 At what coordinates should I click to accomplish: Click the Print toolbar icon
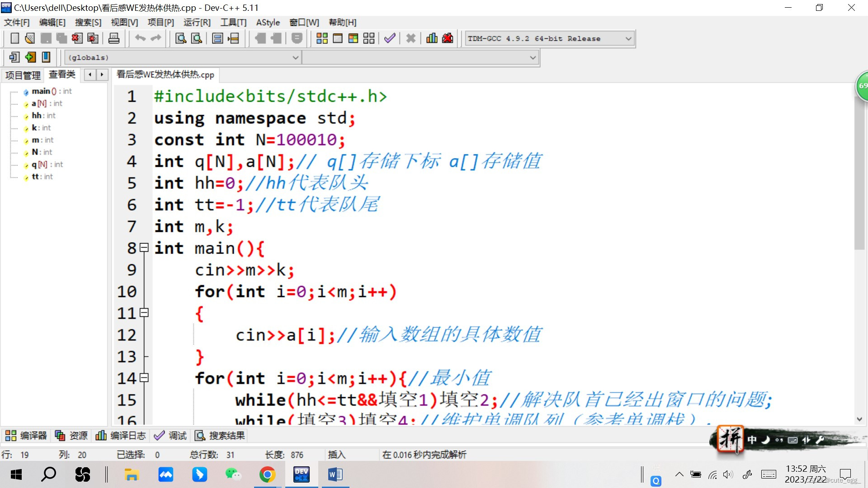[114, 38]
